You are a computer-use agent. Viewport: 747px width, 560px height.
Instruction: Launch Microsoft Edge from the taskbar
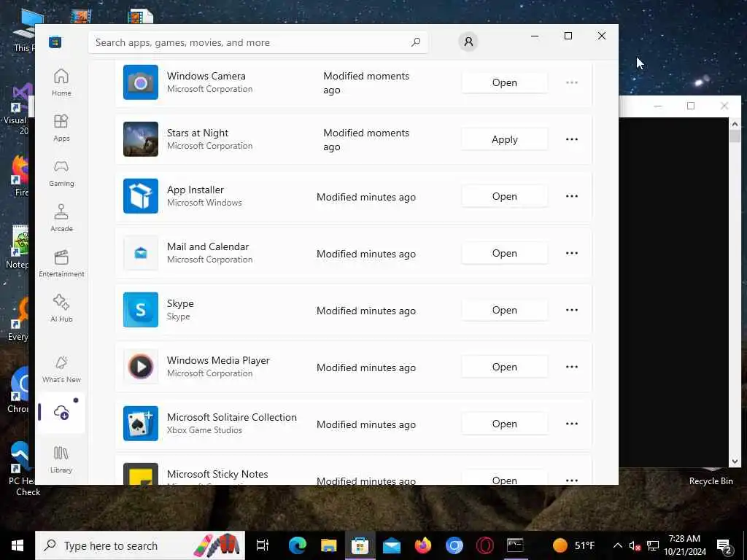(x=298, y=545)
